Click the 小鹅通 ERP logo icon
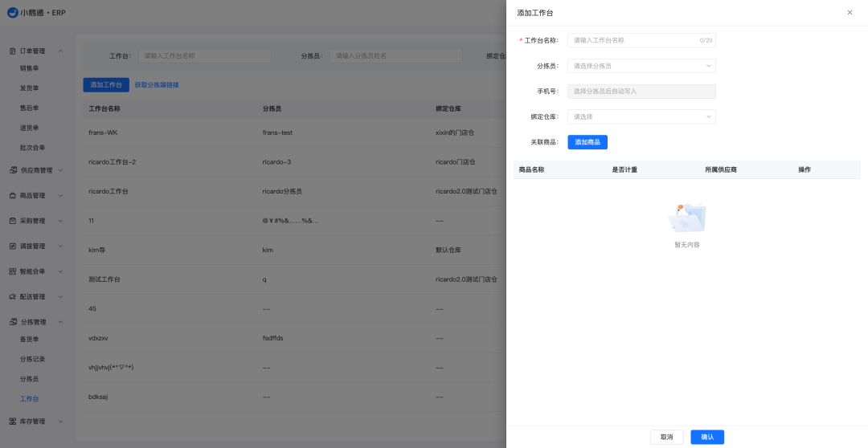The image size is (868, 448). (12, 12)
